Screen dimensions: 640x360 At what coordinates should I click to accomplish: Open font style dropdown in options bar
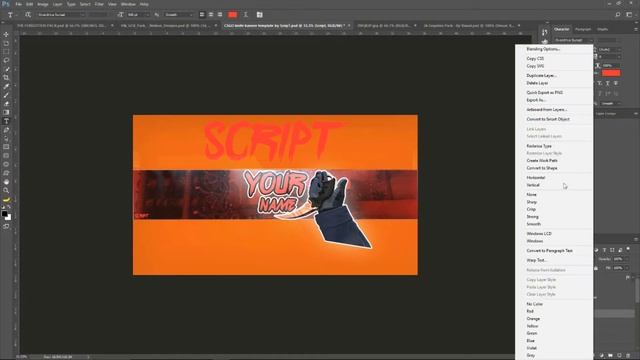98,15
